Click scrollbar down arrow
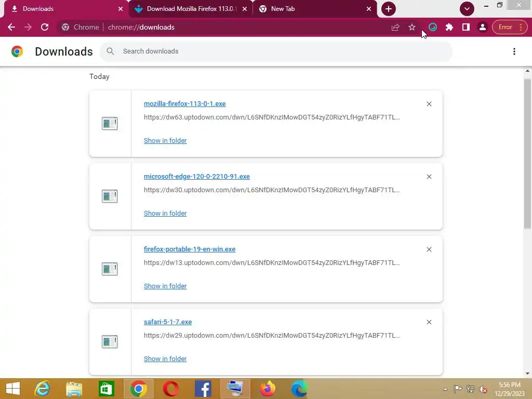Image resolution: width=532 pixels, height=399 pixels. 527,374
